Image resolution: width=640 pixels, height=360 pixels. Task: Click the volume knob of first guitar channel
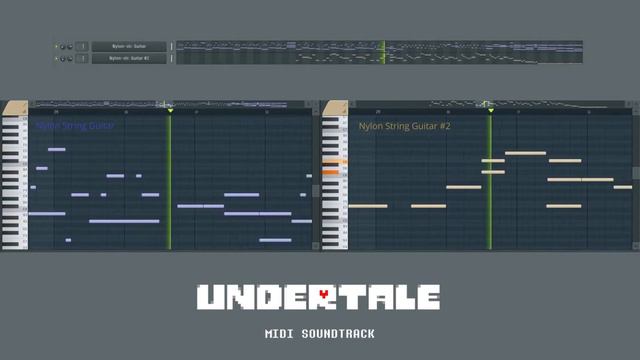point(69,47)
